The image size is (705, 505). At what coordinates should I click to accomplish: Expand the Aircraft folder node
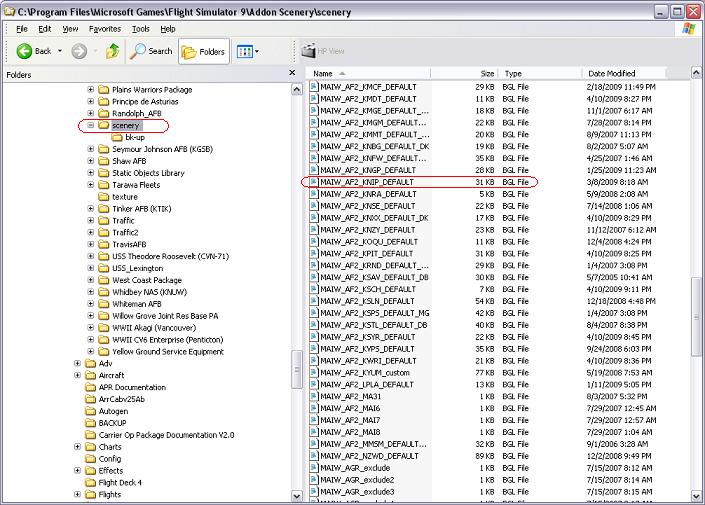tap(77, 375)
